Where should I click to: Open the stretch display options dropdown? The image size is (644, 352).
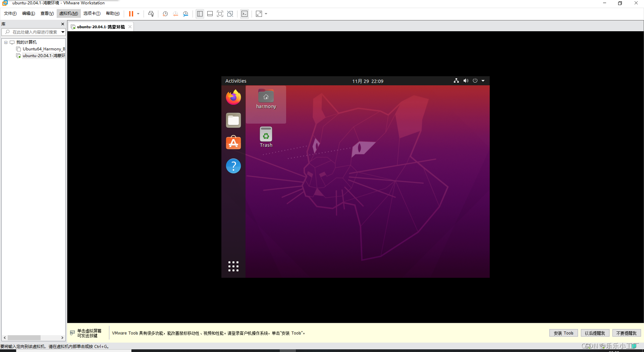click(x=266, y=14)
